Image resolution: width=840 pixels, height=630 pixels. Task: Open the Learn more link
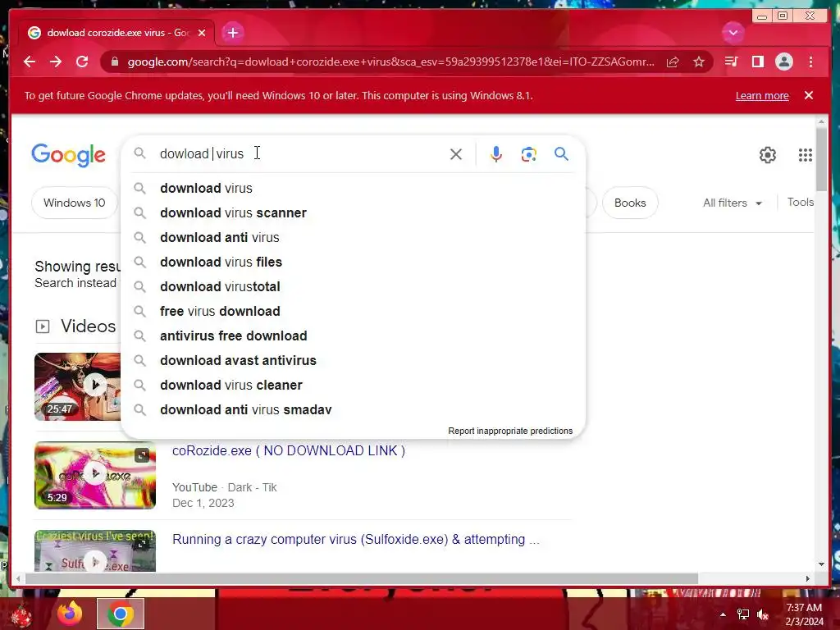point(762,96)
